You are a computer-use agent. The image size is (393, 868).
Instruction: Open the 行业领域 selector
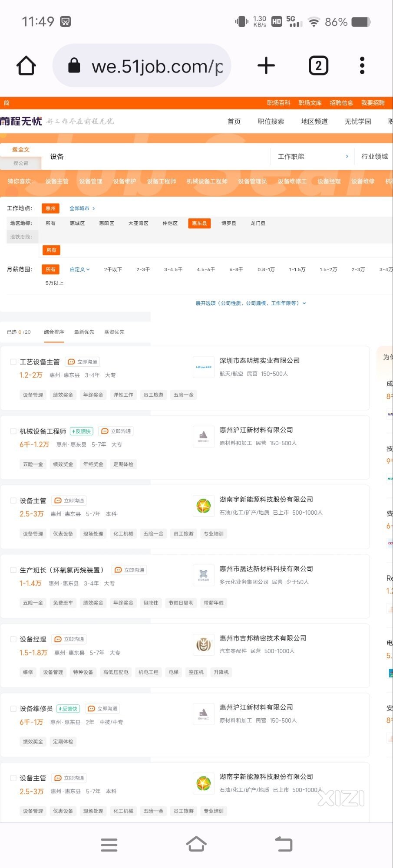374,156
